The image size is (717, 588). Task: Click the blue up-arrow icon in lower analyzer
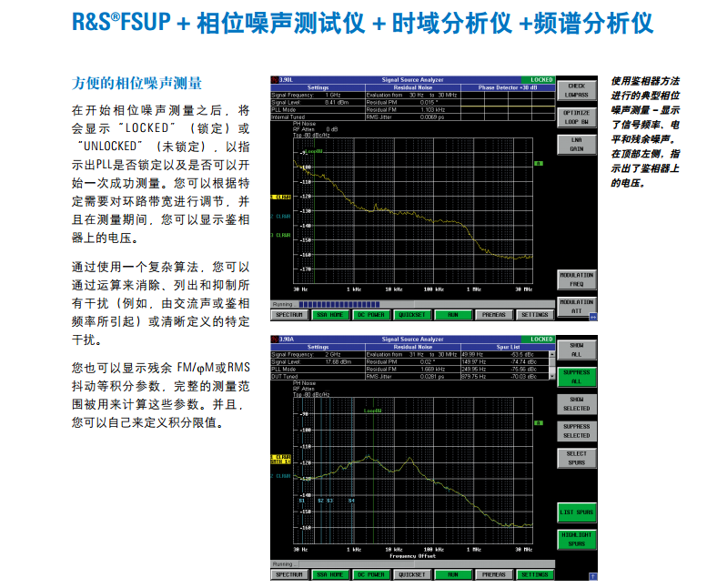[593, 576]
